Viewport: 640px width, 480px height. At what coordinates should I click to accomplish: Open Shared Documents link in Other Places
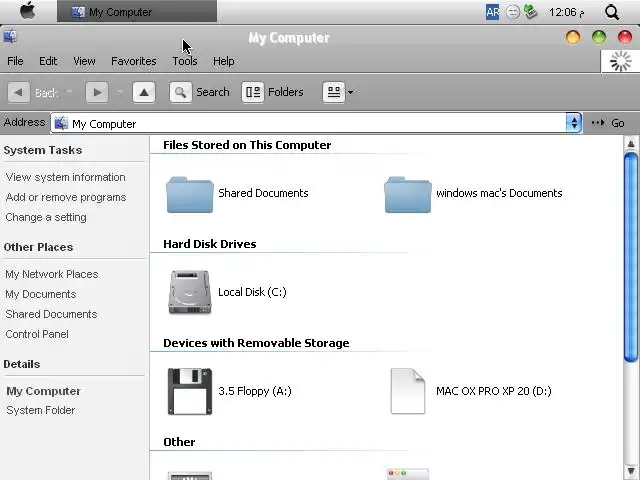tap(51, 314)
